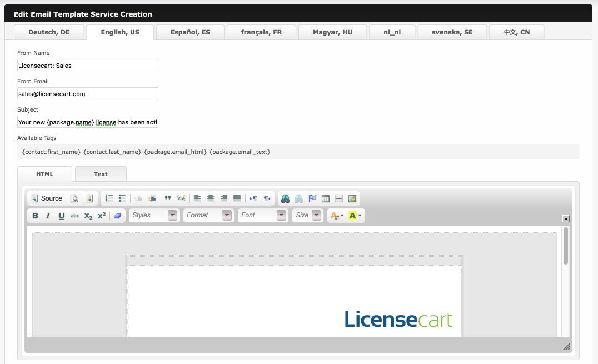
Task: Create a Div container
Action: point(181,198)
